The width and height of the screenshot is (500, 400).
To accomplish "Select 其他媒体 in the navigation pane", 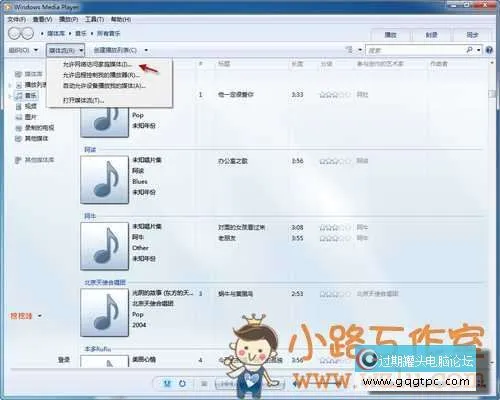I will click(32, 138).
